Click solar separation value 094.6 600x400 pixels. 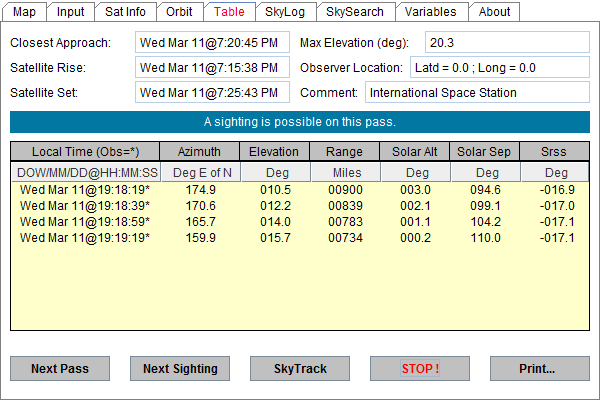point(486,190)
